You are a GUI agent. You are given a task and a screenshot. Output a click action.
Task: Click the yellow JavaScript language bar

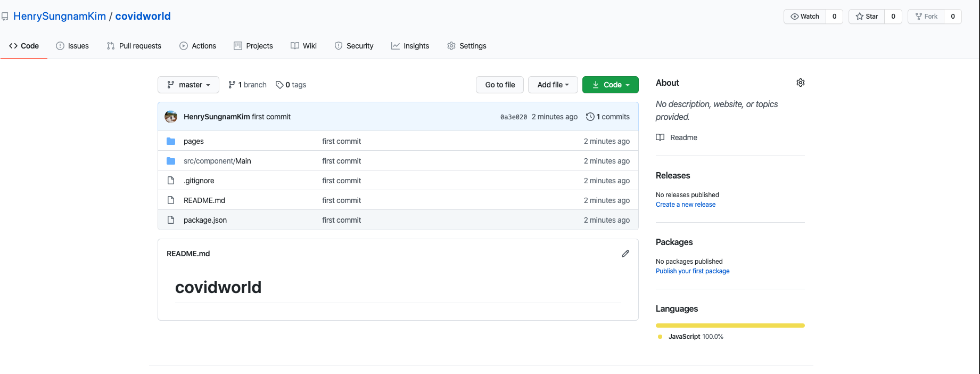coord(730,326)
